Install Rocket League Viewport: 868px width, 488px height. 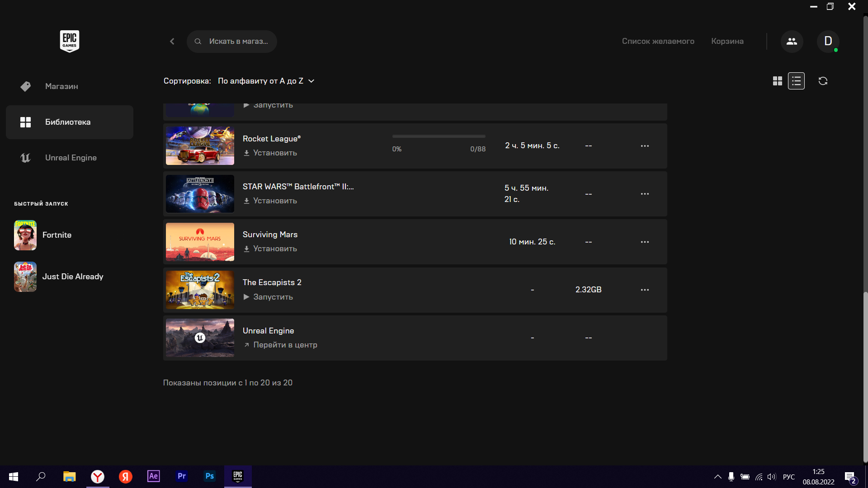(270, 153)
